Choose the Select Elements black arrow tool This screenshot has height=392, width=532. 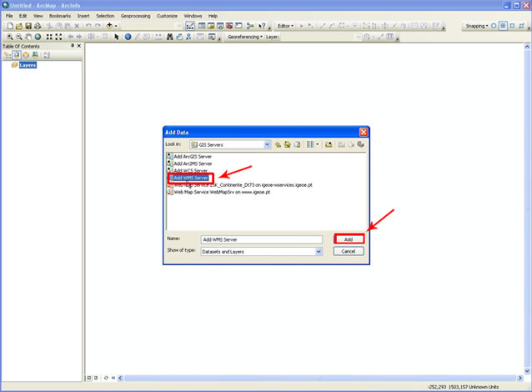point(117,37)
